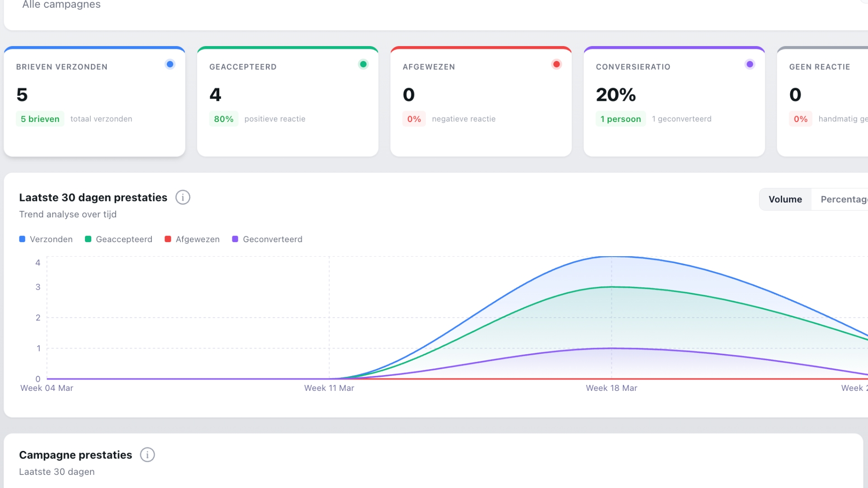This screenshot has height=488, width=868.
Task: Toggle Verzonden series in chart legend
Action: coord(46,239)
